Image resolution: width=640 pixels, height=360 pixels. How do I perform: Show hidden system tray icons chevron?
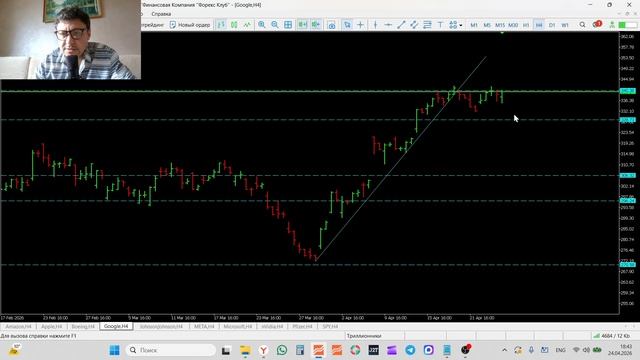504,350
